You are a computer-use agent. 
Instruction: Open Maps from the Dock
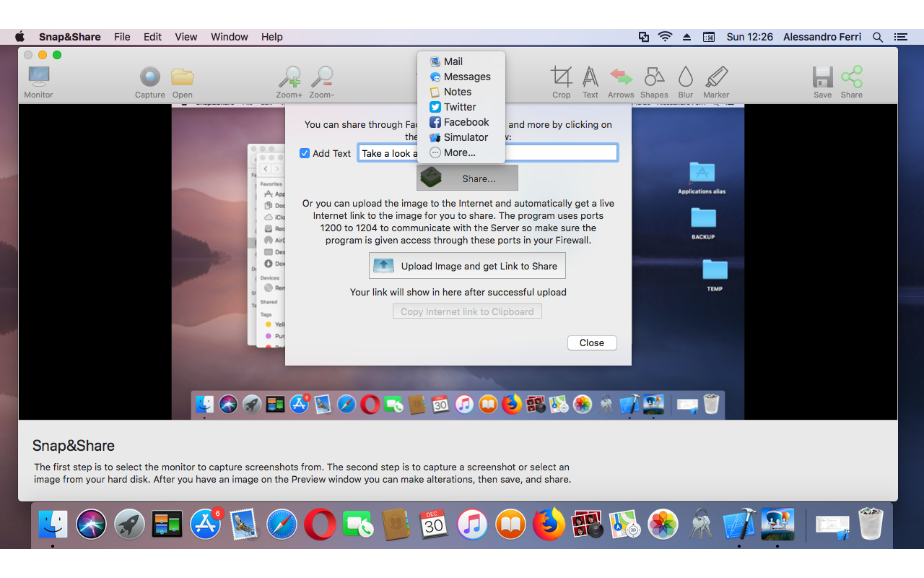624,525
